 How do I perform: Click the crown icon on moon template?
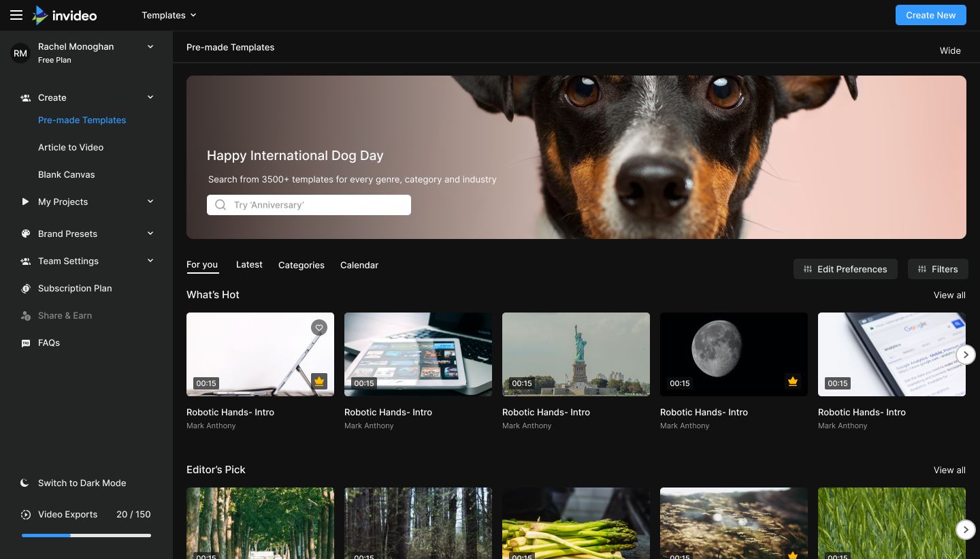coord(792,381)
